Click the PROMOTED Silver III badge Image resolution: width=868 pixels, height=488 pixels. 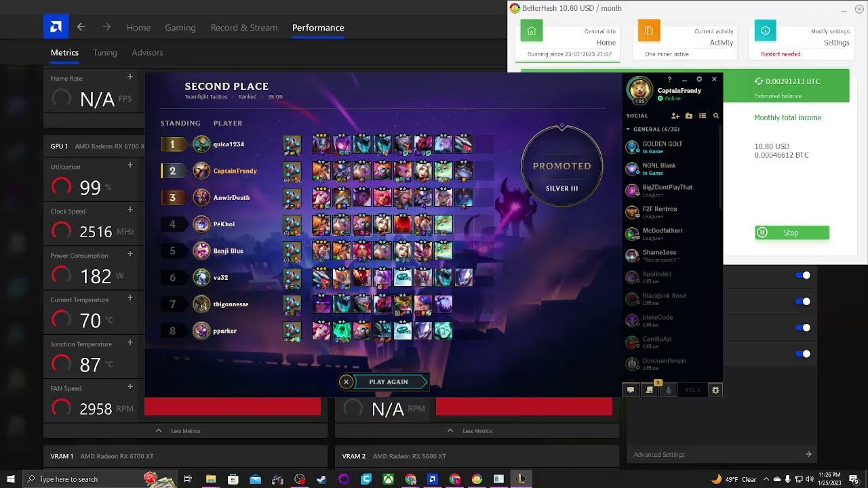(x=561, y=165)
